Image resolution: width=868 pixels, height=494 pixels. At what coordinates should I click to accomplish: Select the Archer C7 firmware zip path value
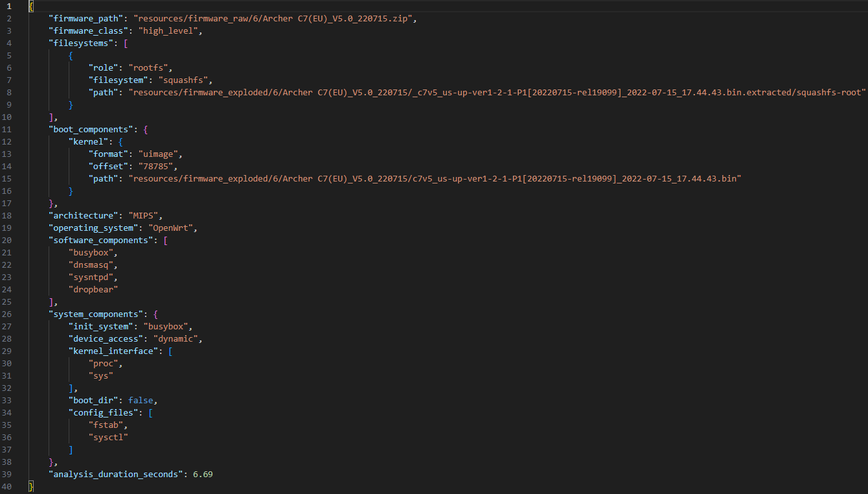pyautogui.click(x=273, y=18)
